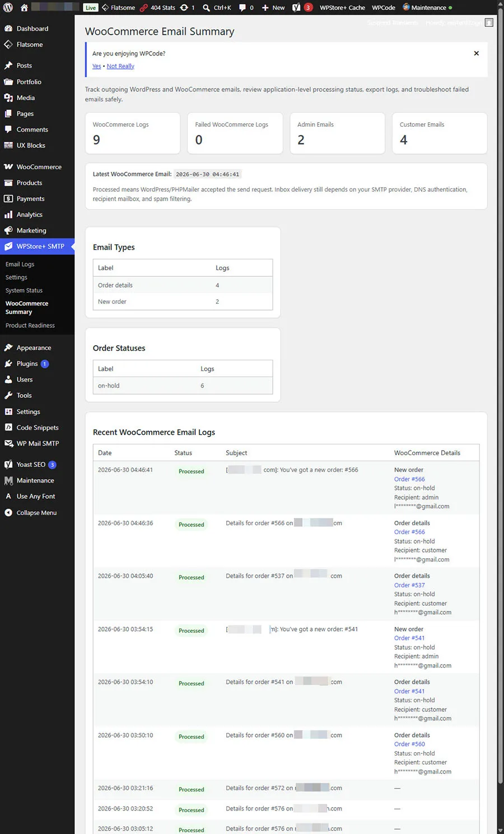Viewport: 504px width, 834px height.
Task: Open the New content menu
Action: [273, 8]
